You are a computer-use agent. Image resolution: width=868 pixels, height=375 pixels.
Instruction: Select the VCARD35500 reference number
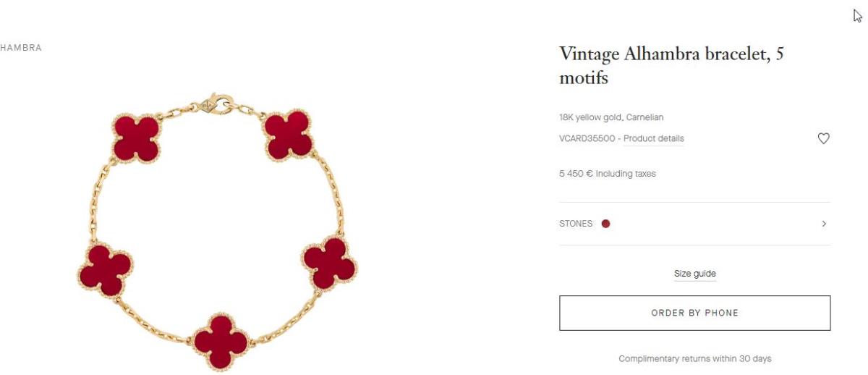coord(587,138)
